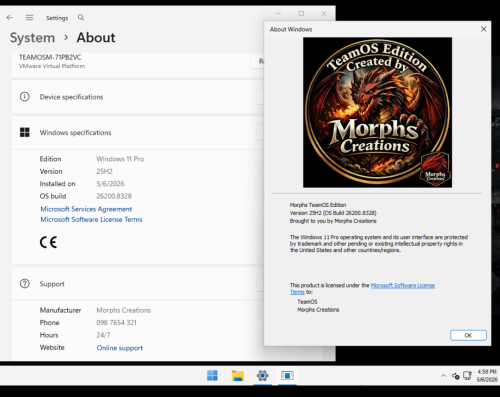Click the network tray icon

click(467, 376)
